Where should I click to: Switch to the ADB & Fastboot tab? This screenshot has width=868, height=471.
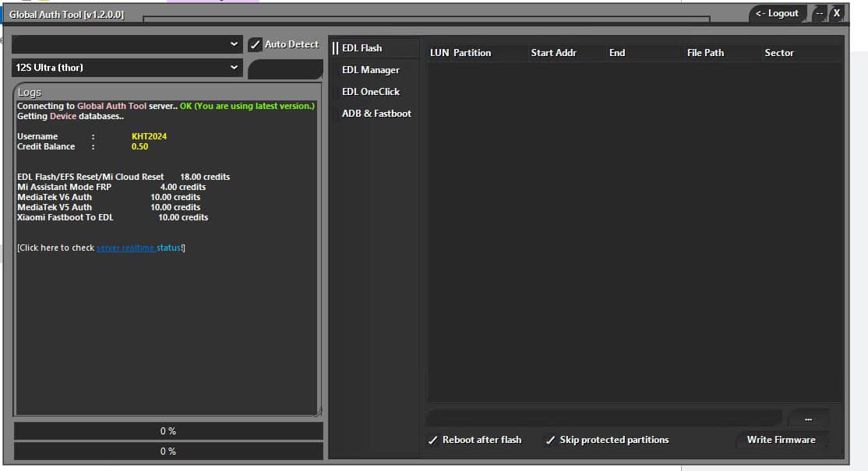pyautogui.click(x=376, y=114)
